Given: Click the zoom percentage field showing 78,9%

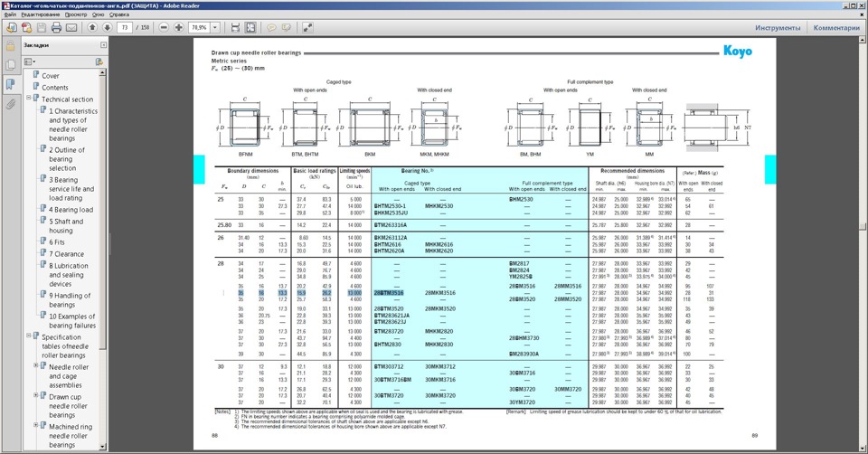Looking at the screenshot, I should click(199, 27).
